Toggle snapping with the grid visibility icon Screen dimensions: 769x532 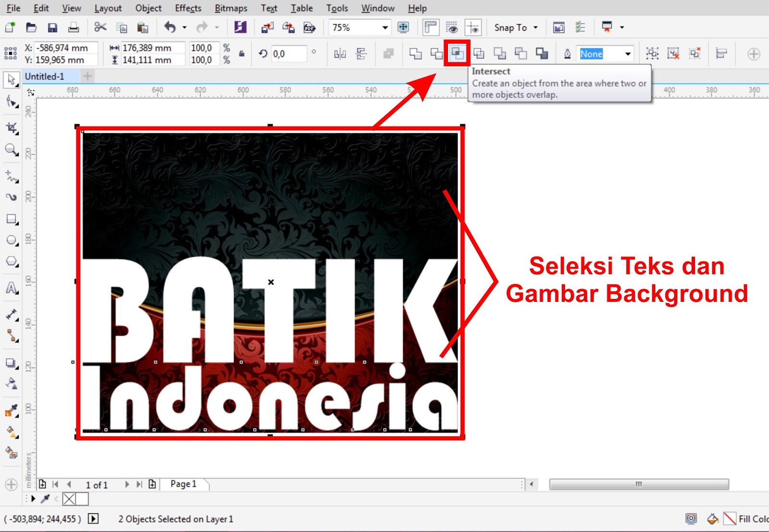(x=452, y=27)
